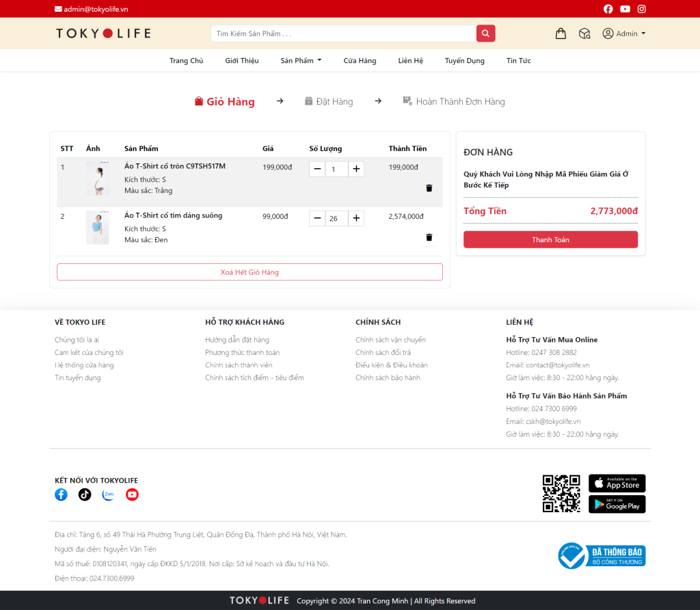Open the order tracking box icon
Image resolution: width=700 pixels, height=610 pixels.
584,34
